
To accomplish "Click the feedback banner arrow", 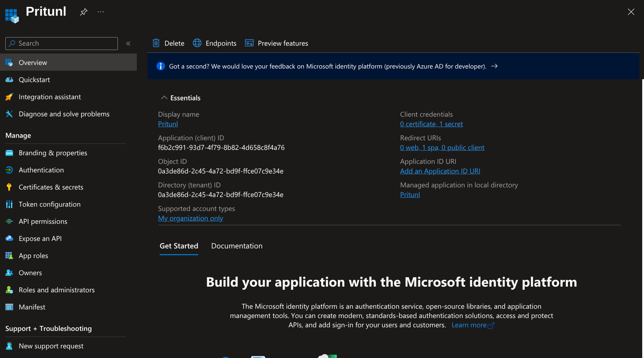I will (x=494, y=66).
